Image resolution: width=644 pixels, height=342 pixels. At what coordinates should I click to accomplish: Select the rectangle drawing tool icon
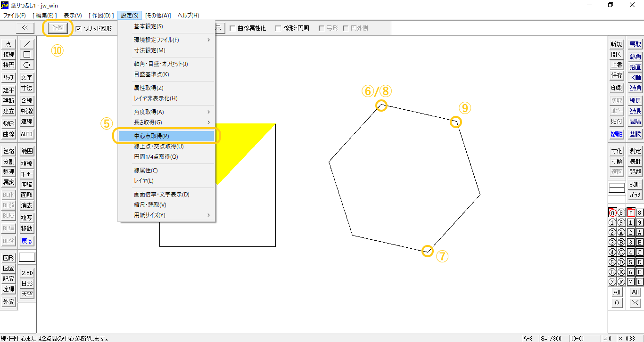pos(27,54)
